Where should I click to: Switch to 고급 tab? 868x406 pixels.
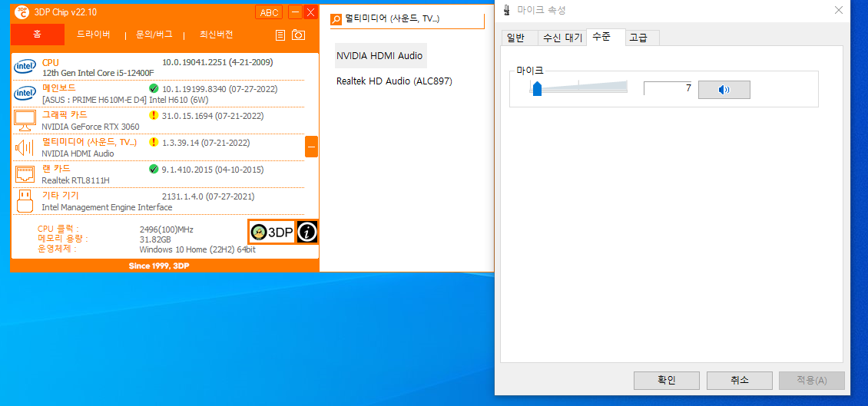click(642, 38)
